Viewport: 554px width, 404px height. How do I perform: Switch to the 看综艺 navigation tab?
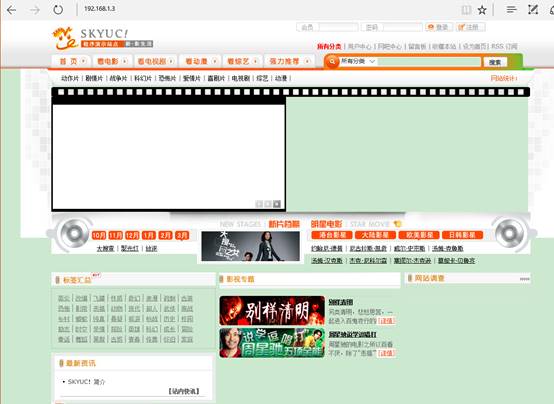(x=242, y=61)
